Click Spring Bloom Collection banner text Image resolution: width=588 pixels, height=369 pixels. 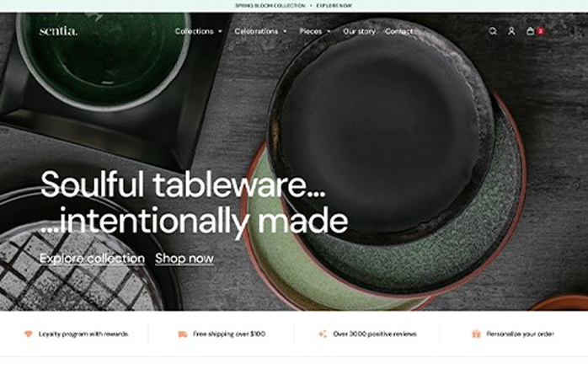pos(270,6)
